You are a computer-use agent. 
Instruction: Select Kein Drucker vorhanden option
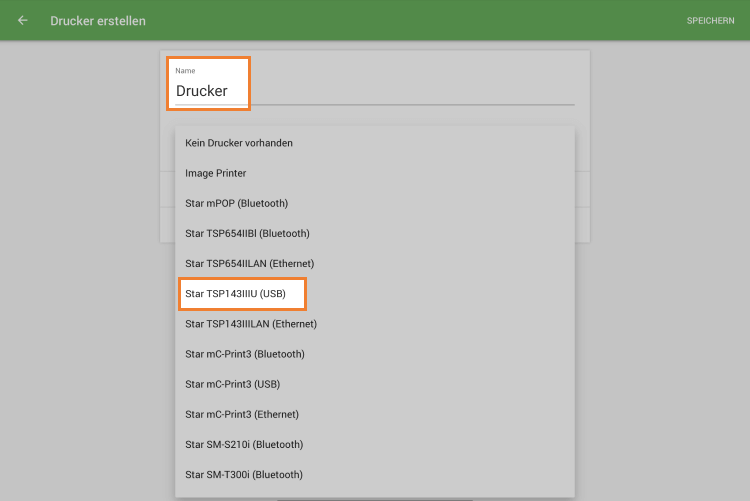(239, 143)
